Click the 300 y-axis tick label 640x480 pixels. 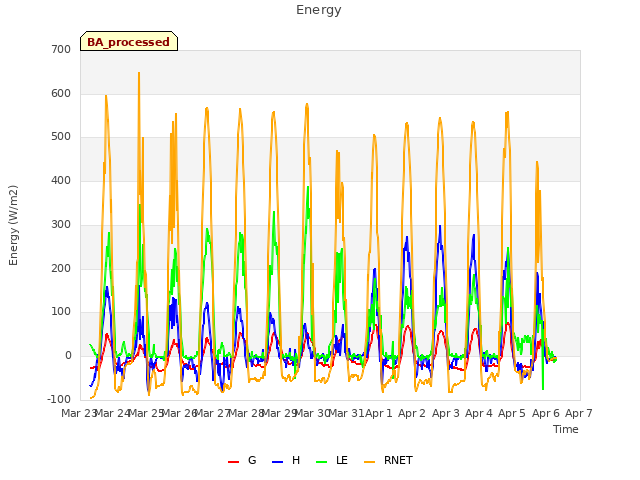[x=61, y=224]
